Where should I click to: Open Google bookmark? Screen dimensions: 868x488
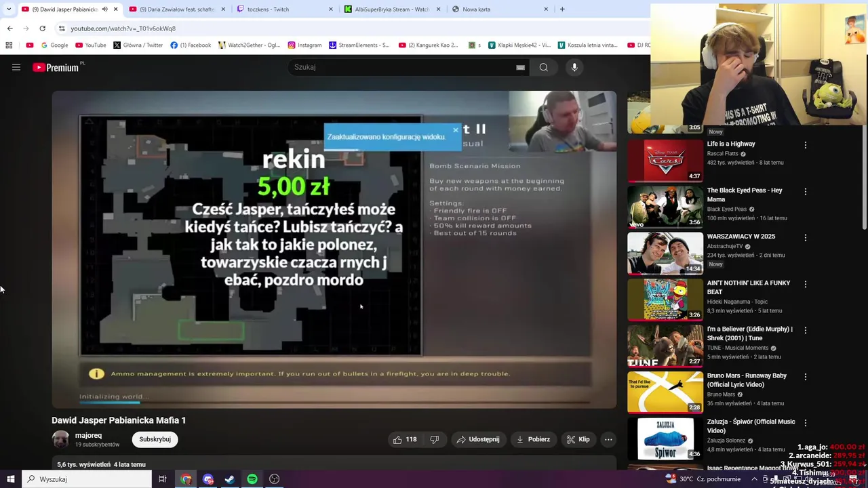(x=54, y=45)
